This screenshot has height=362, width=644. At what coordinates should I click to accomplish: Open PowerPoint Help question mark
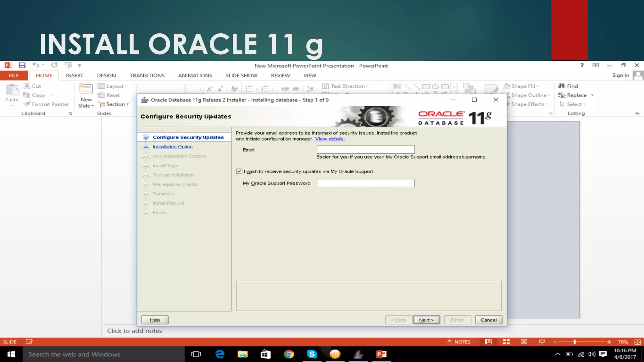582,65
